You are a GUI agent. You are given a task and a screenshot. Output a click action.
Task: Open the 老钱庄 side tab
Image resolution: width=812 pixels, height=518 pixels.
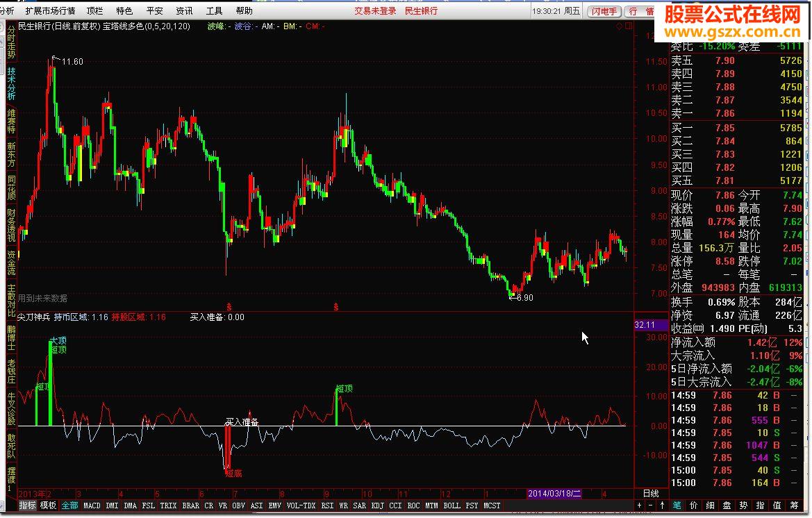[11, 371]
